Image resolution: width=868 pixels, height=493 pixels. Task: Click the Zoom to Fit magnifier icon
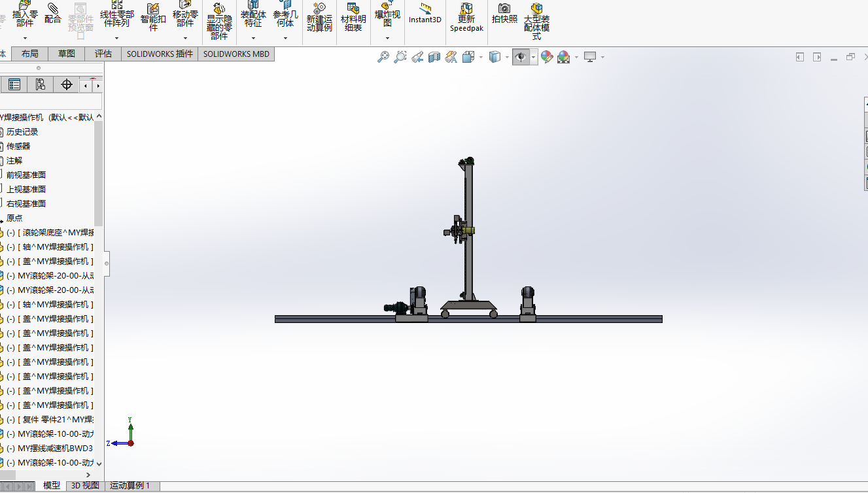point(383,57)
